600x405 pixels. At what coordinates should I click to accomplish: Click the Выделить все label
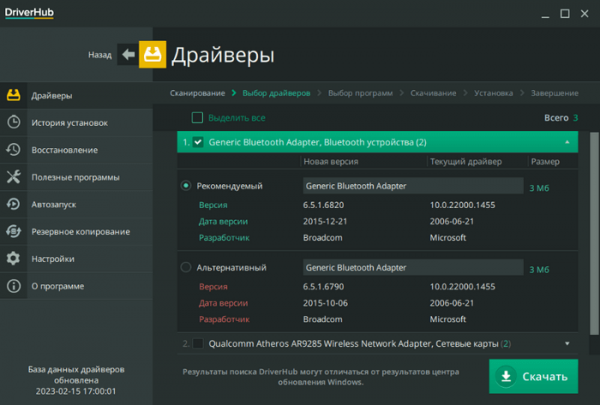coord(236,118)
